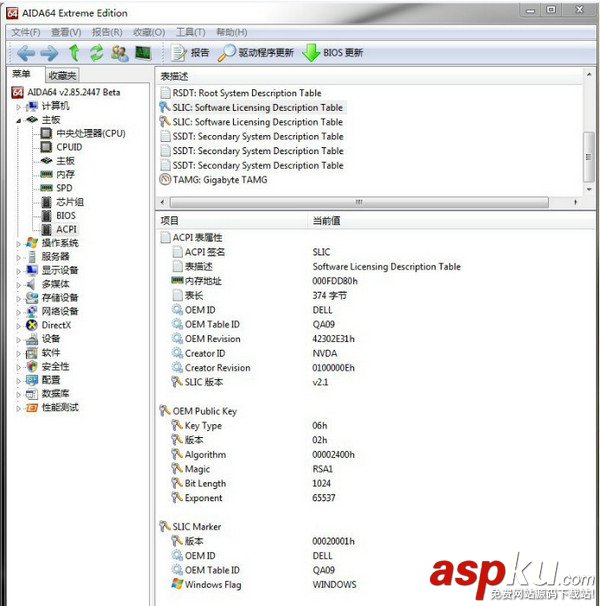Select BIOS in the tree
The width and height of the screenshot is (600, 606).
pyautogui.click(x=58, y=216)
